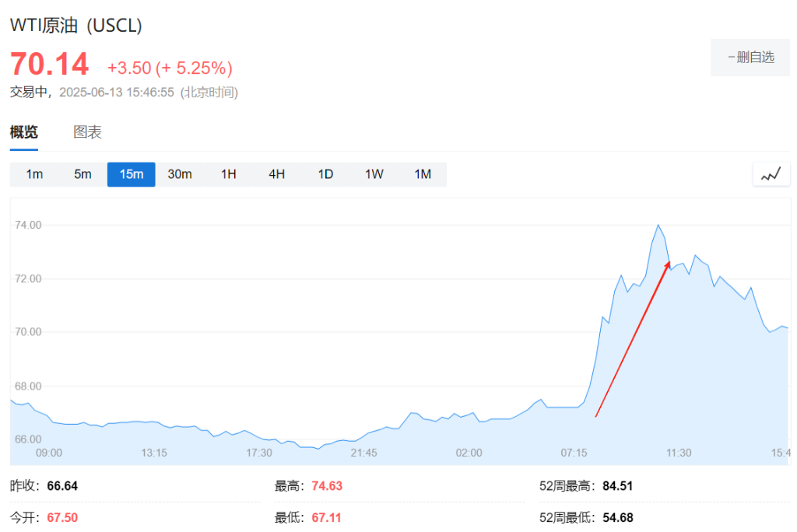Click the WTI原油 (USCL) title
Screen dimensions: 797x532
coord(75,25)
